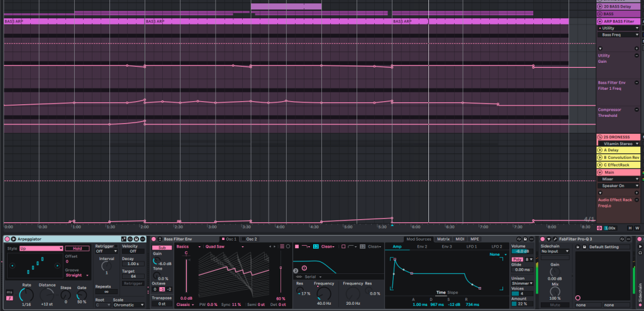This screenshot has width=644, height=311.
Task: Toggle filter 1 on/off square
Action: pyautogui.click(x=297, y=246)
